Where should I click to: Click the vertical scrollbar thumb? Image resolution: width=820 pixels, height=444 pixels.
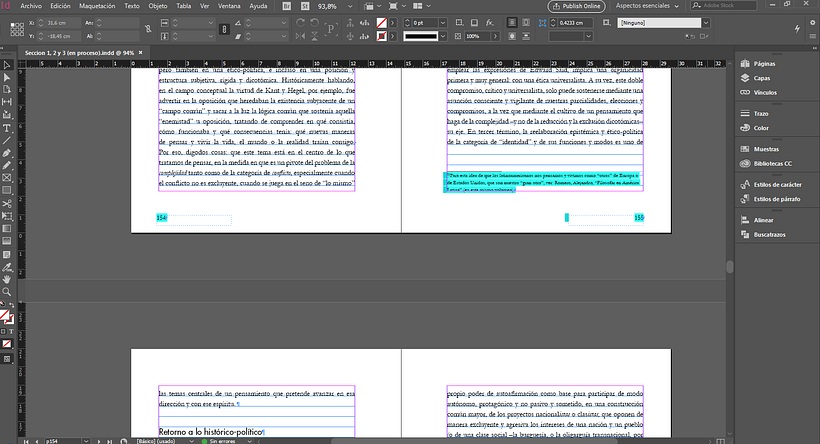click(x=730, y=267)
